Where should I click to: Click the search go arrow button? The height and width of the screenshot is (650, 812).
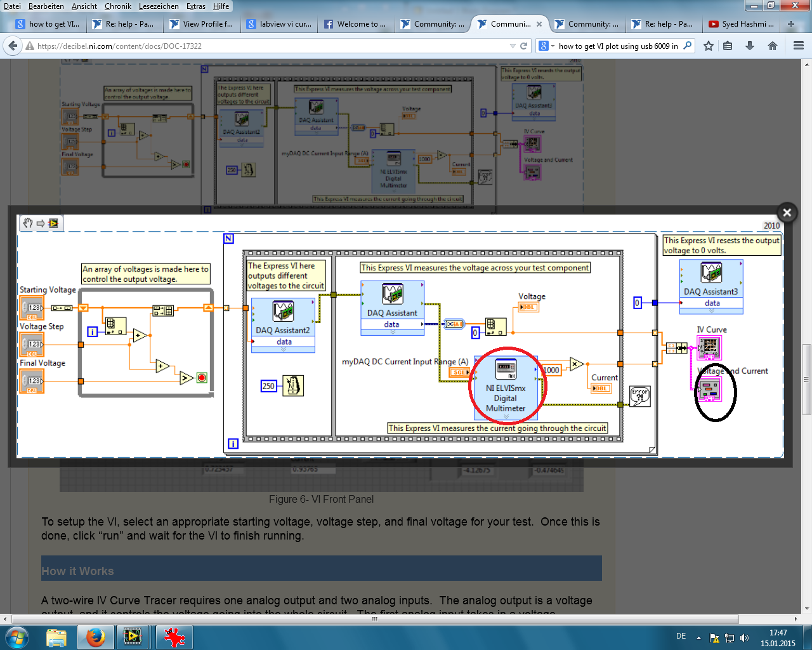point(687,46)
